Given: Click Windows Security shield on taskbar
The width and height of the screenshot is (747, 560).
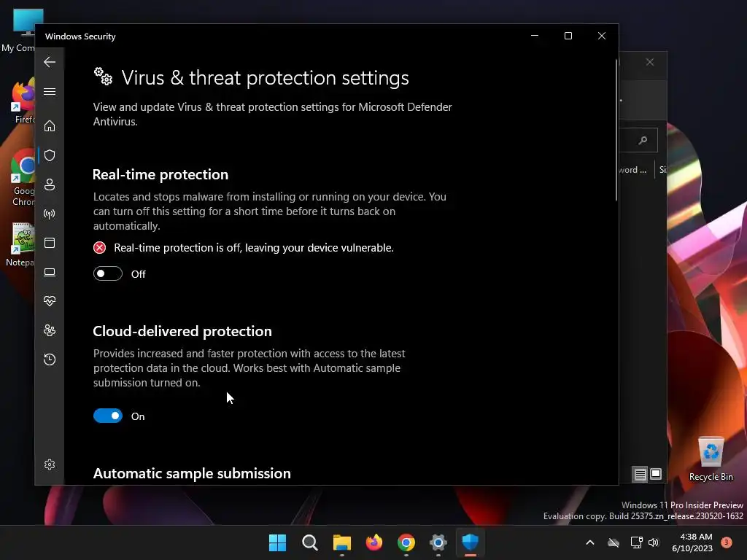Looking at the screenshot, I should 471,542.
